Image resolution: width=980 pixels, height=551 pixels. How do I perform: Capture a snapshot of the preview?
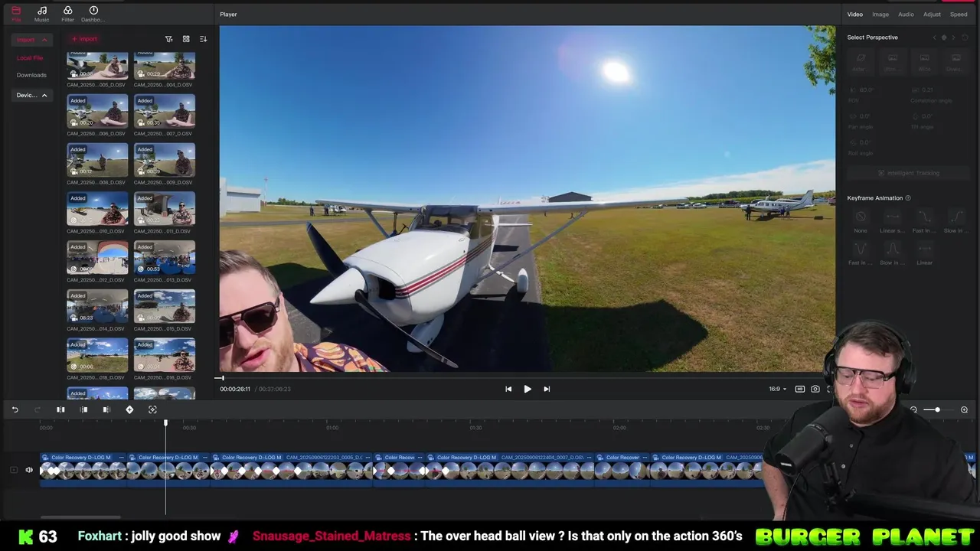click(815, 389)
